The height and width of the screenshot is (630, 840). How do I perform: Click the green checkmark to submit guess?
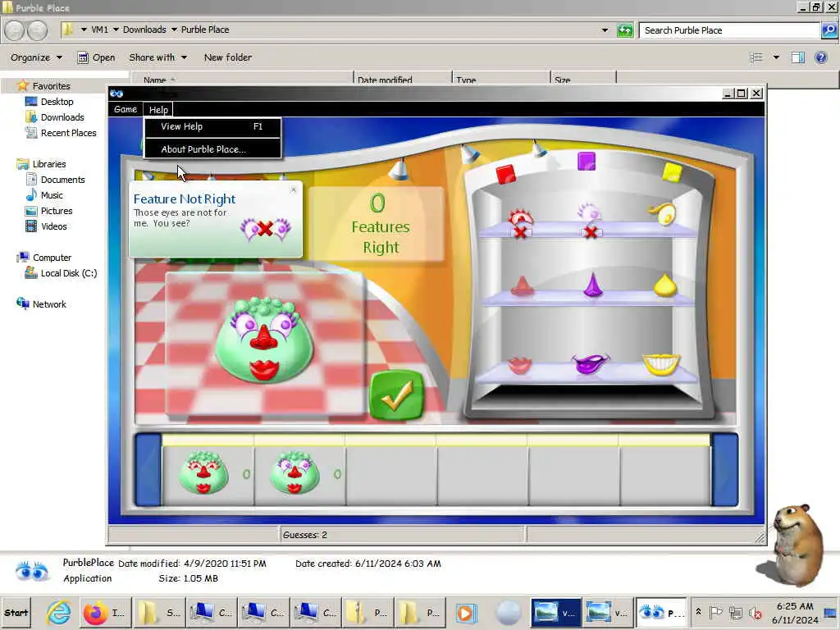click(397, 395)
